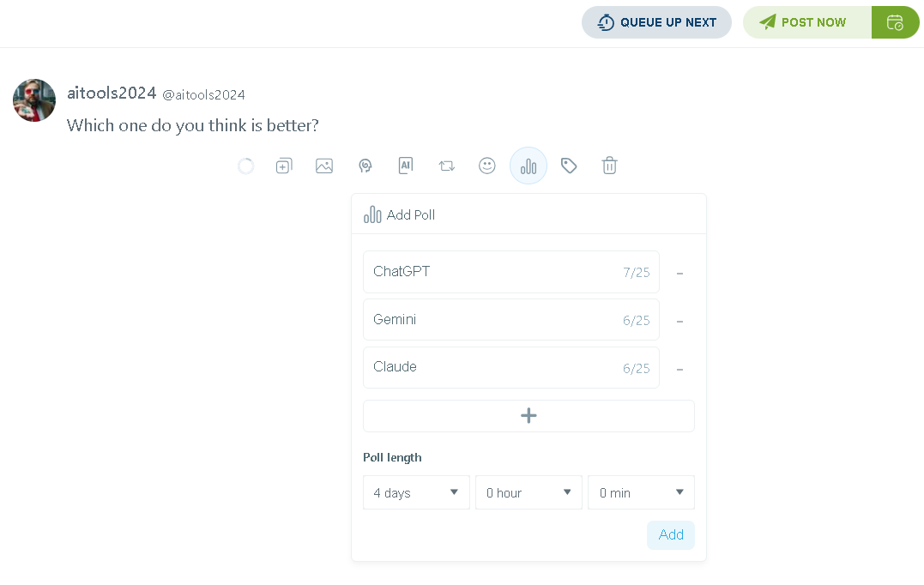The height and width of the screenshot is (585, 924).
Task: Expand the 0 min dropdown
Action: click(641, 492)
